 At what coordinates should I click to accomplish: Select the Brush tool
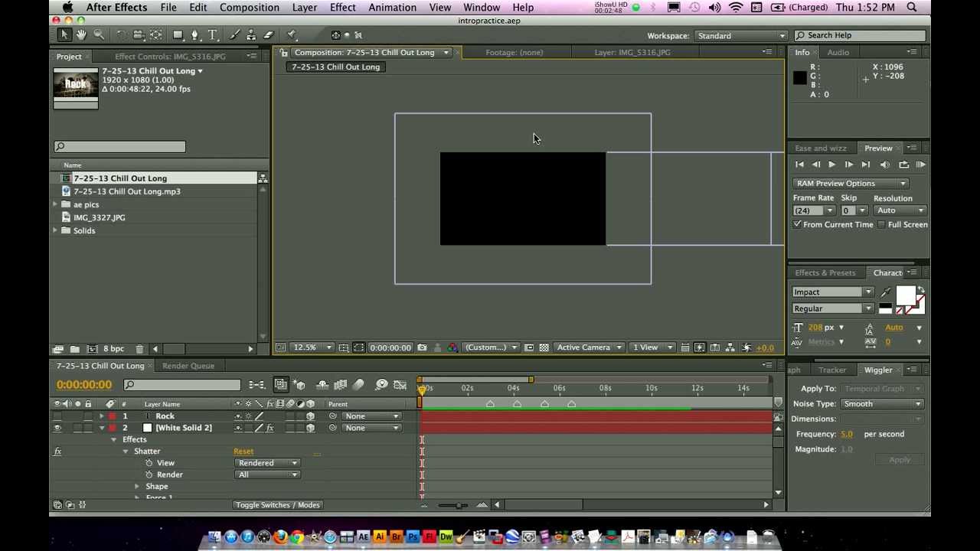tap(234, 35)
